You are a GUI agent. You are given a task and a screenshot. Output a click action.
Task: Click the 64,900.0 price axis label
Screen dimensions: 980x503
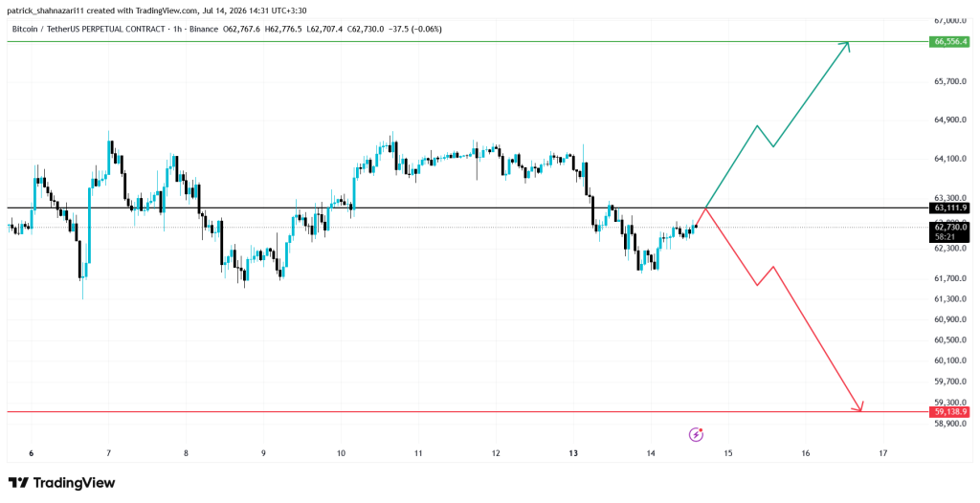(950, 120)
